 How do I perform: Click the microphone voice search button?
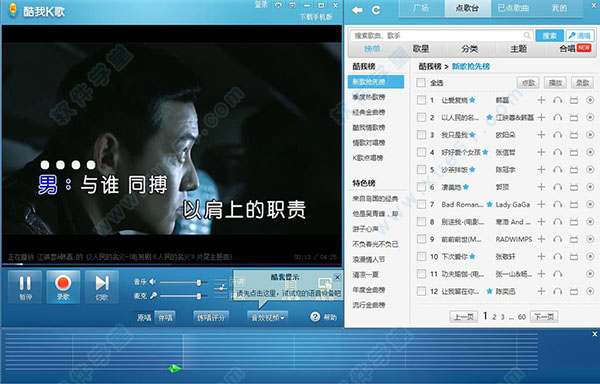(x=580, y=36)
